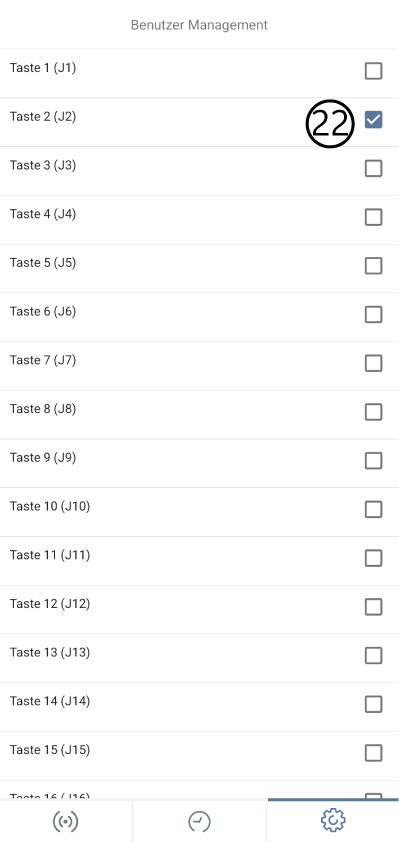
Task: Enable the Taste 5 (J5) checkbox
Action: click(x=373, y=265)
